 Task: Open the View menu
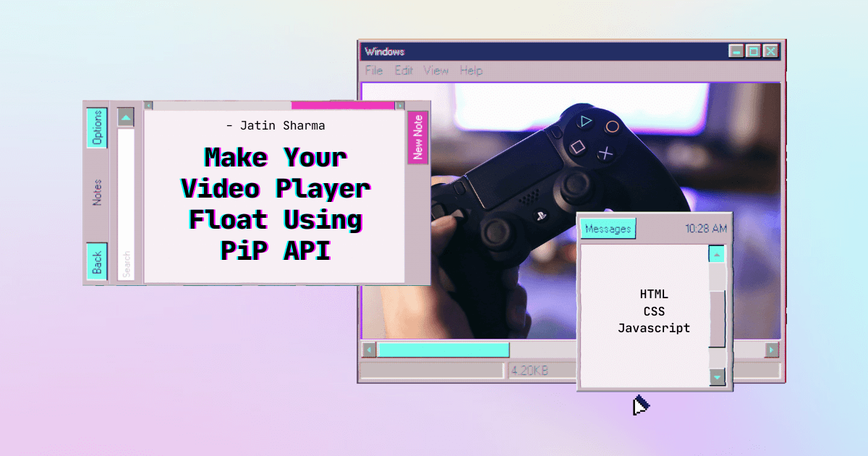tap(435, 70)
